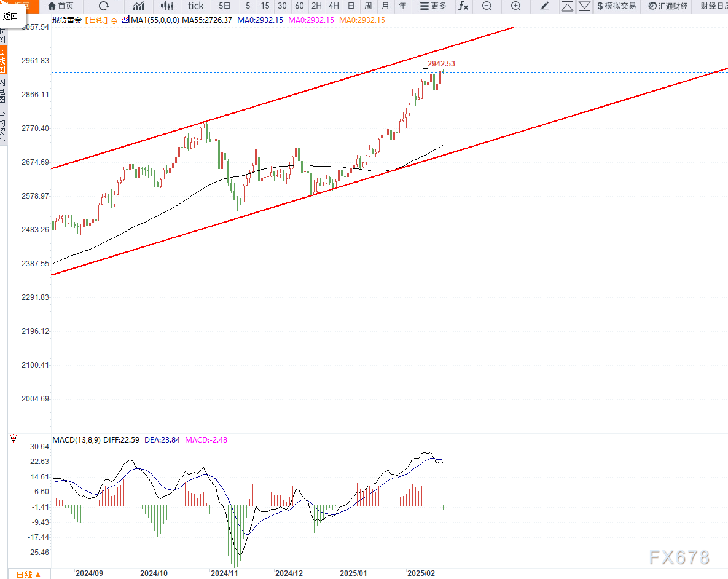Open the 日线 period selector at bottom-left
Screen dimensions: 728x579
(28, 574)
